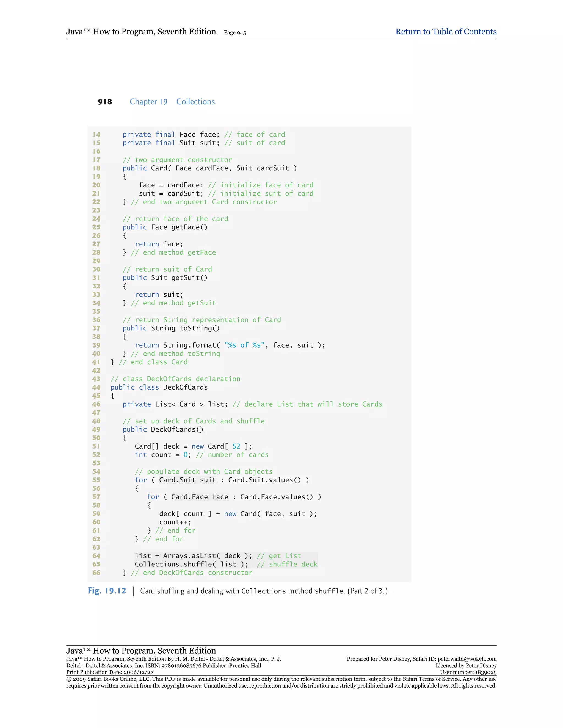Click the 'Collections.shuffle( list )' line
563x728 pixels.
point(191,564)
